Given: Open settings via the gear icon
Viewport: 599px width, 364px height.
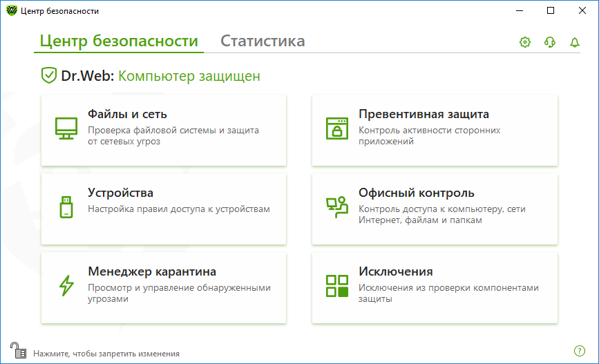Looking at the screenshot, I should point(525,42).
